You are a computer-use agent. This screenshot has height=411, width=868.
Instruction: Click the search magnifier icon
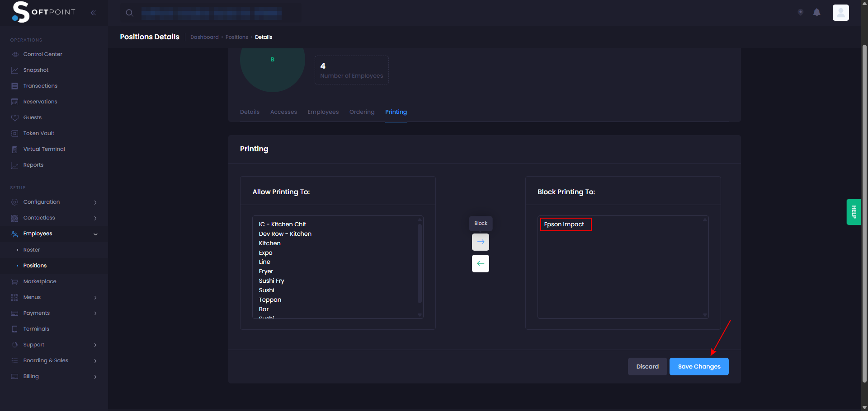[x=129, y=13]
